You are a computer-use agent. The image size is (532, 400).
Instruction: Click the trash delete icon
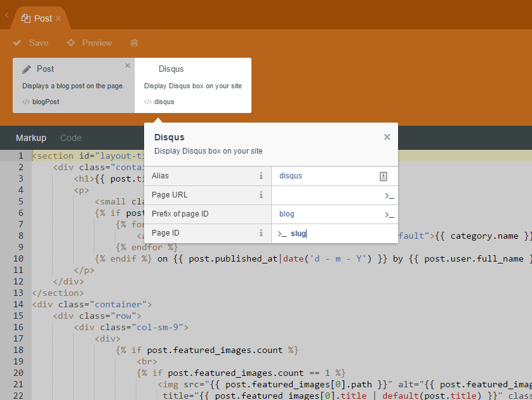pos(135,43)
